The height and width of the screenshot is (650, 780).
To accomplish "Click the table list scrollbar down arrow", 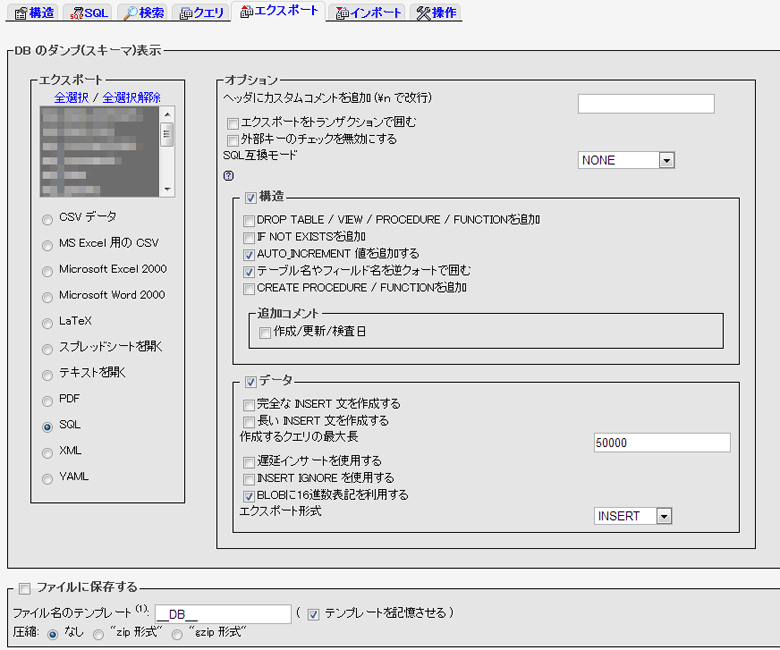I will [x=167, y=189].
